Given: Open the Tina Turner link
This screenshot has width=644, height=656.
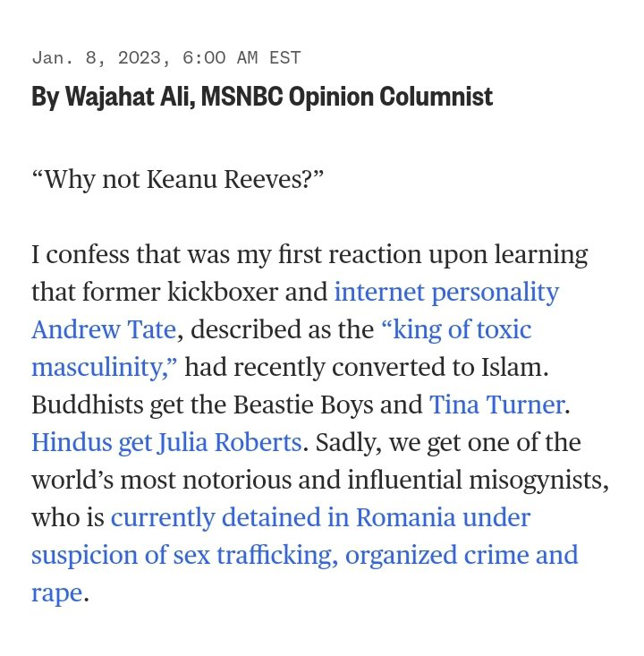Looking at the screenshot, I should click(x=496, y=405).
